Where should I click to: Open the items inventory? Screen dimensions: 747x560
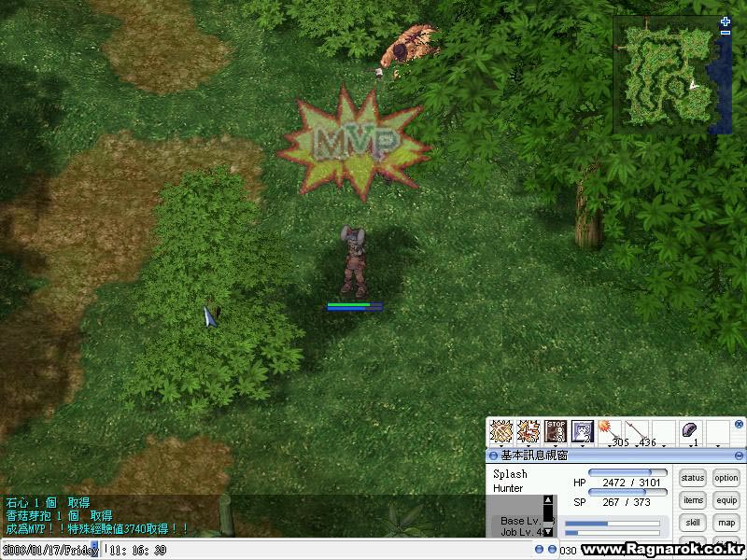click(x=692, y=500)
